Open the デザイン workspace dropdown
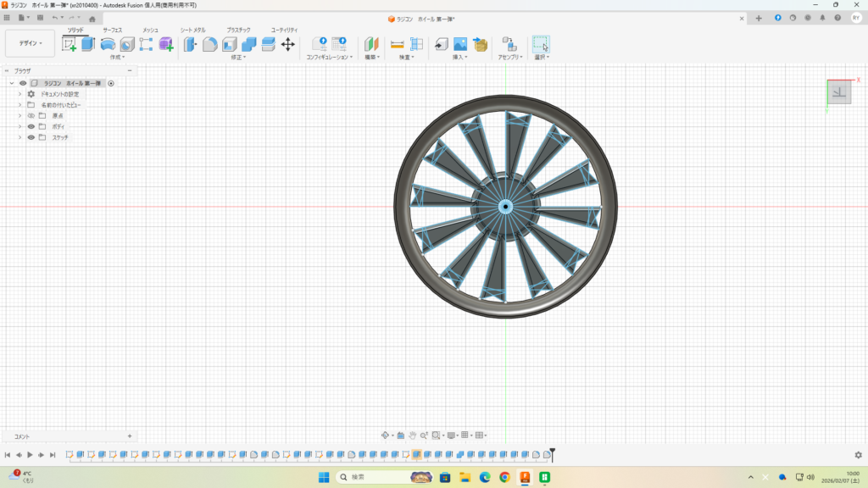Viewport: 868px width, 488px height. 30,43
